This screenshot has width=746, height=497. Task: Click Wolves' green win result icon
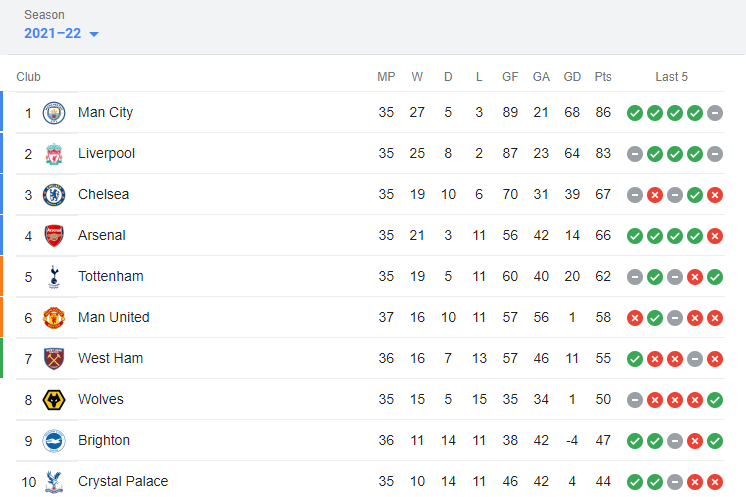(x=715, y=400)
